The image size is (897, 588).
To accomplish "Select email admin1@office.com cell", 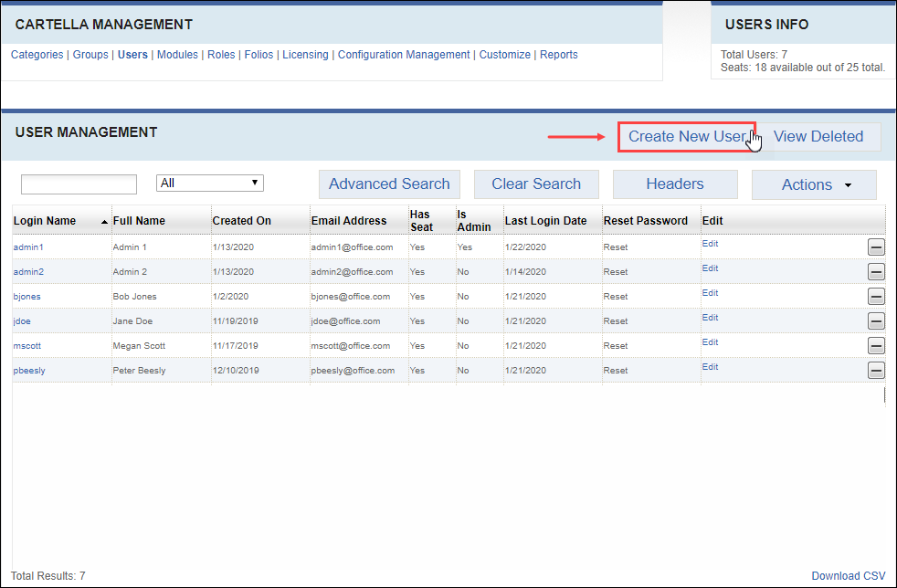I will click(352, 247).
